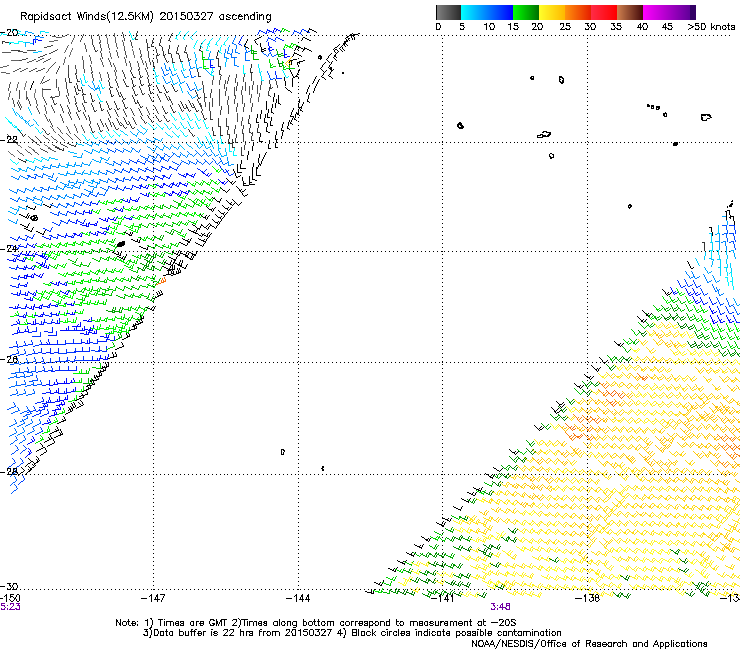Click the gray 0-5 knots legend segment
The width and height of the screenshot is (740, 650).
click(x=448, y=12)
